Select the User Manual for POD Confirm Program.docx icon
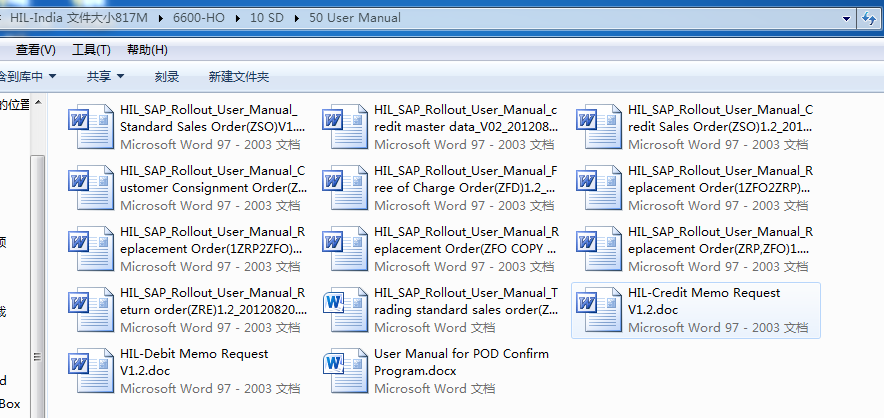 coord(345,370)
